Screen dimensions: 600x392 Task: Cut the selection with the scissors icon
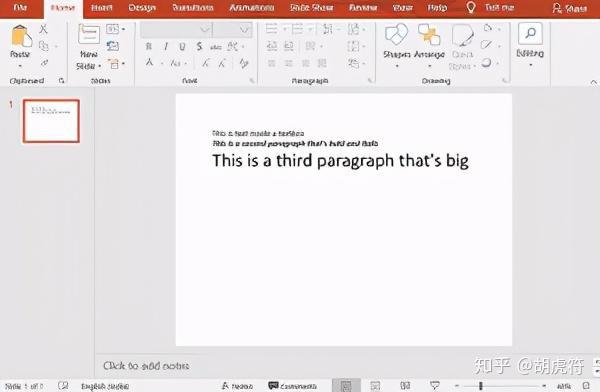[44, 29]
